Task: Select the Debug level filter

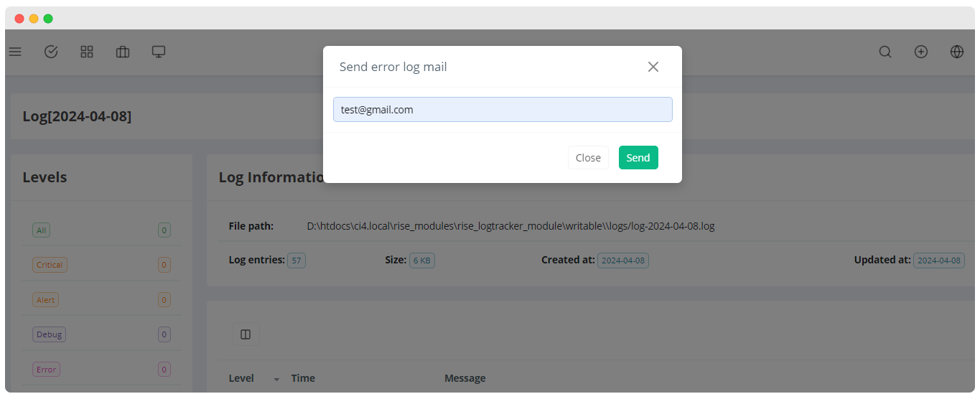Action: point(49,334)
